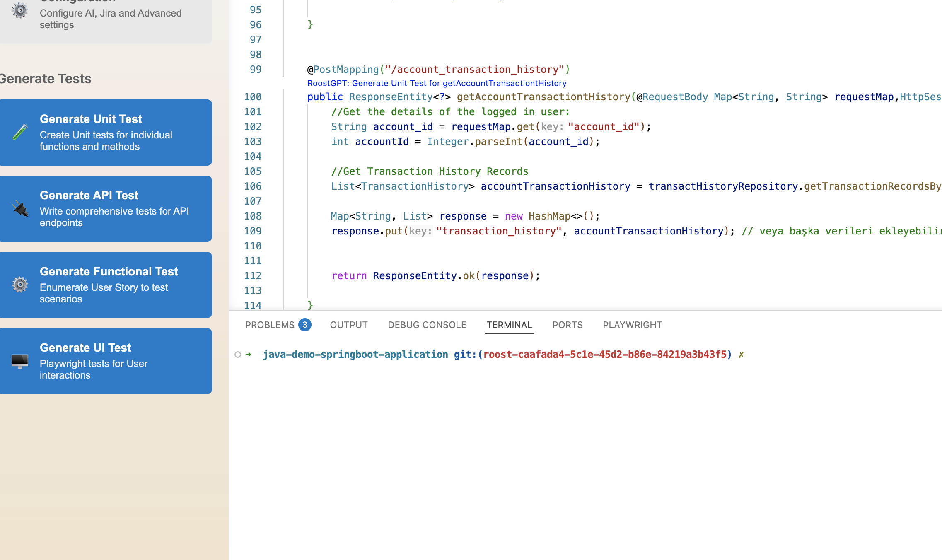Click the Generate API Test button
The width and height of the screenshot is (942, 560).
pyautogui.click(x=106, y=209)
